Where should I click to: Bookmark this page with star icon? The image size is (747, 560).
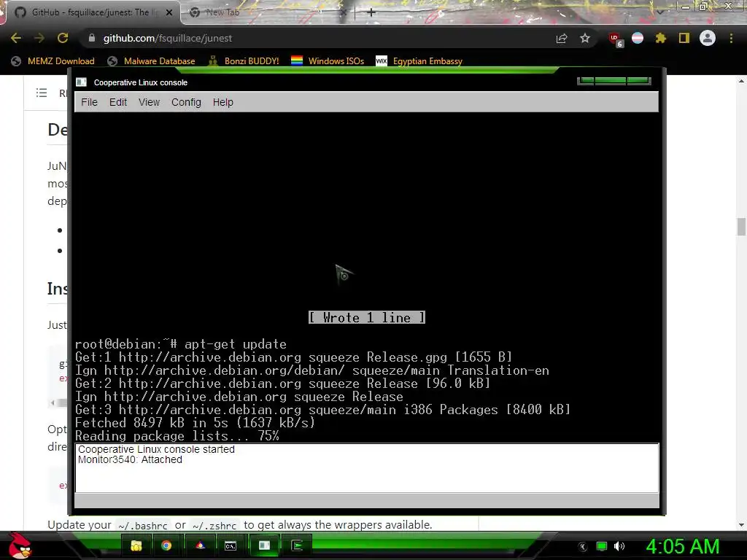(585, 38)
